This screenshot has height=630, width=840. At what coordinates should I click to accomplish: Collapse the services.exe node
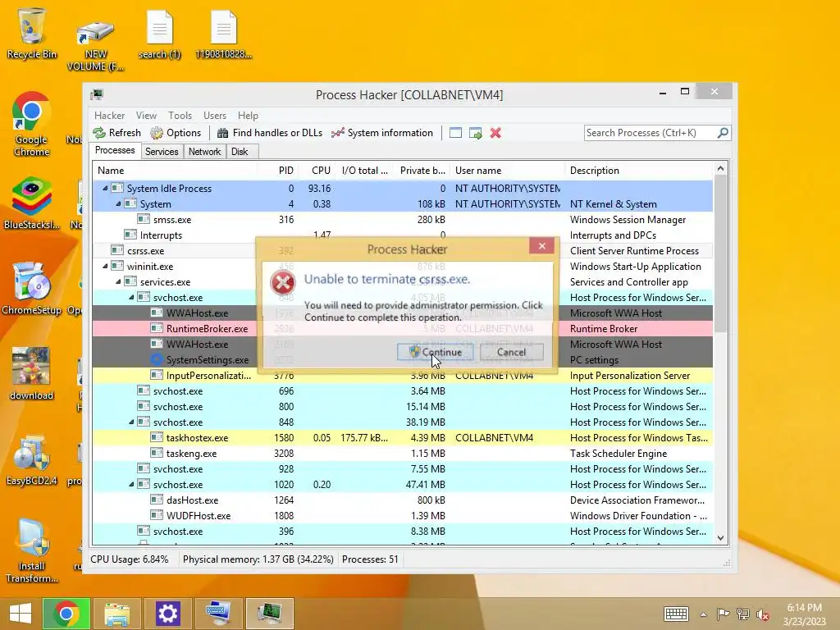pos(118,281)
